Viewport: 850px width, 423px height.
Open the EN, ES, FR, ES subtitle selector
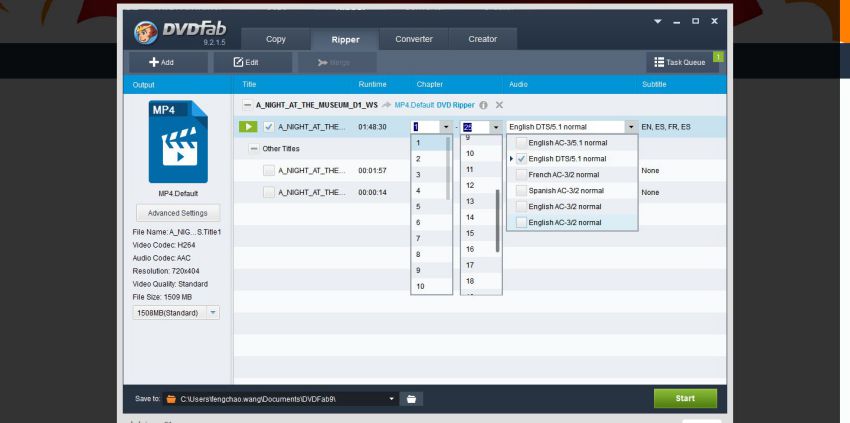[x=666, y=127]
